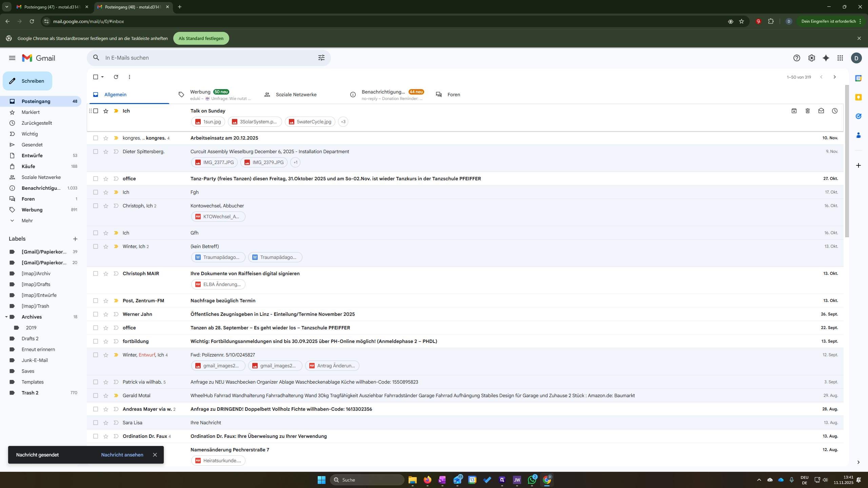Click the message list vertical scrollbar
This screenshot has height=488, width=868.
click(x=847, y=161)
